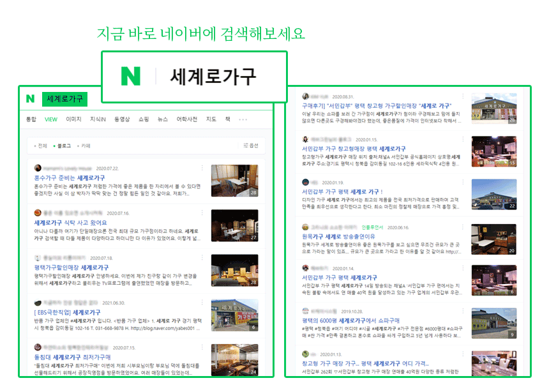Switch to the 이미지 tab

coord(73,119)
